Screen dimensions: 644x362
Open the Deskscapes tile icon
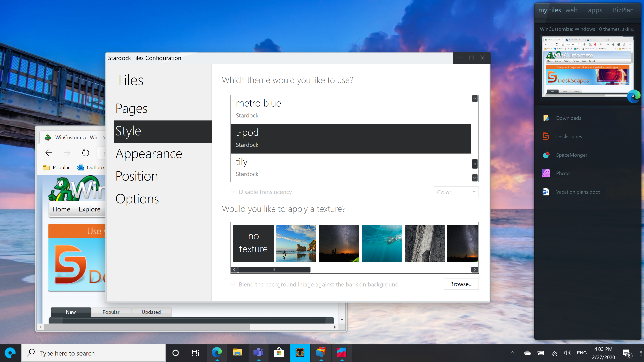pos(546,137)
